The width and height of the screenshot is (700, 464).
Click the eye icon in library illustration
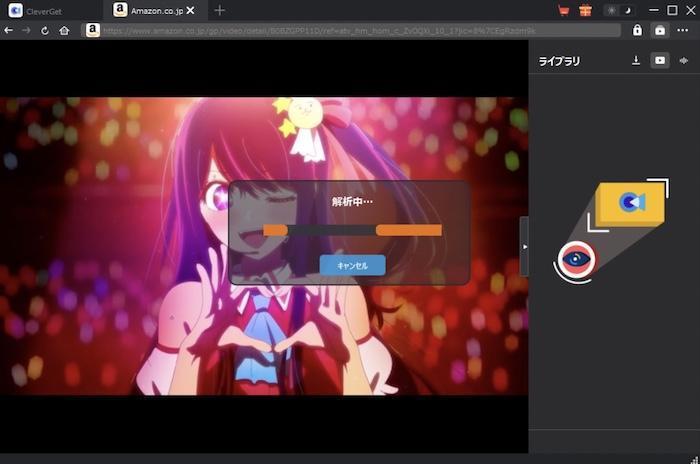576,259
